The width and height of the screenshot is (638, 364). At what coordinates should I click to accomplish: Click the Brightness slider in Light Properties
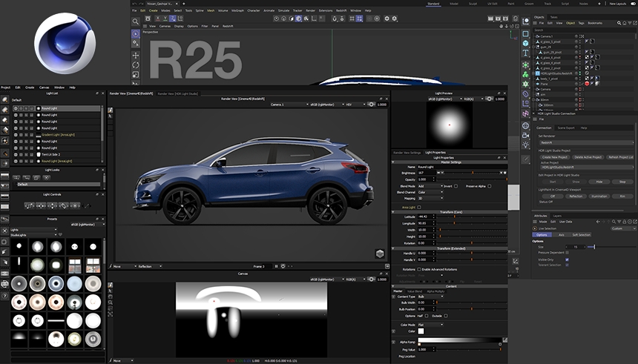point(472,173)
